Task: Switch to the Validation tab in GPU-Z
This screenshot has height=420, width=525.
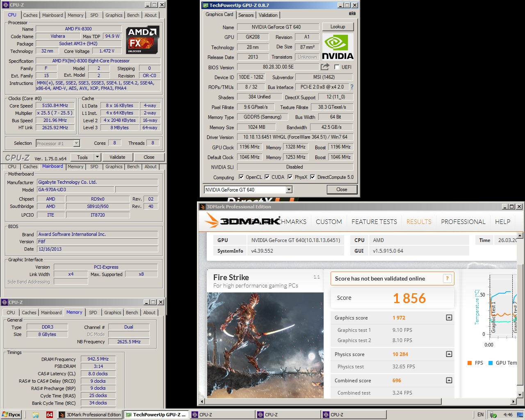Action: click(x=268, y=15)
